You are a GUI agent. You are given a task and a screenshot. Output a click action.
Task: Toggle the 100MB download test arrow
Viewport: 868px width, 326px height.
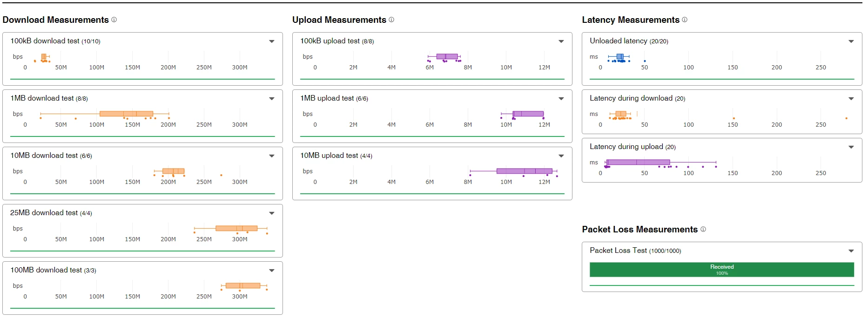click(272, 271)
